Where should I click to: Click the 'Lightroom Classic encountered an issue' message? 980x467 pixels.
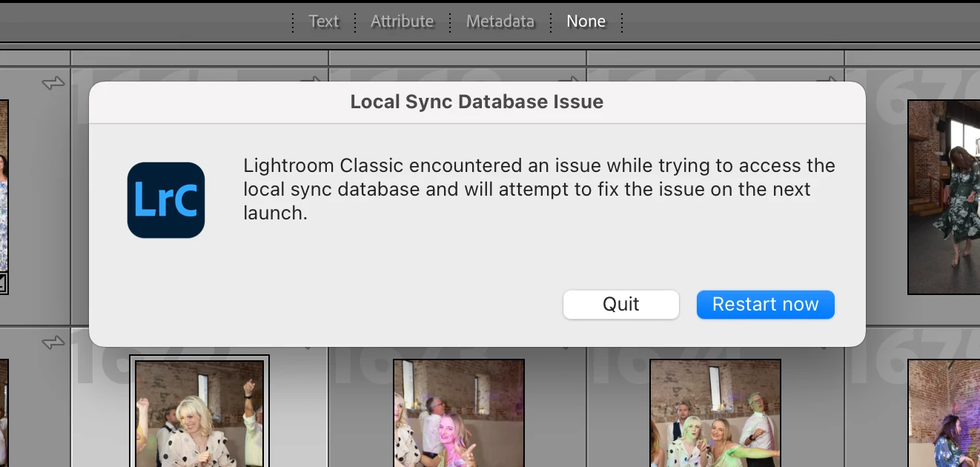[x=540, y=189]
